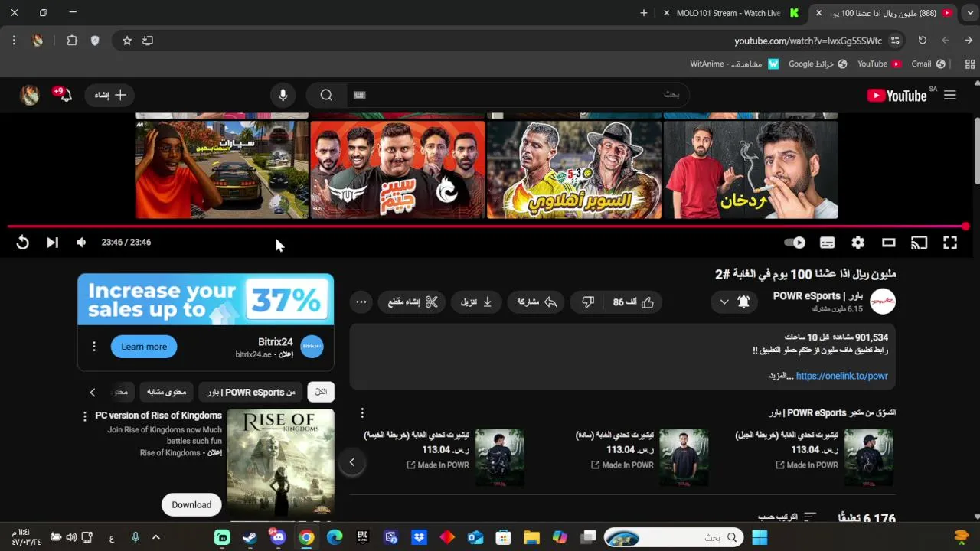Open the Create (إنشاء) button
This screenshot has height=551, width=980.
point(110,95)
